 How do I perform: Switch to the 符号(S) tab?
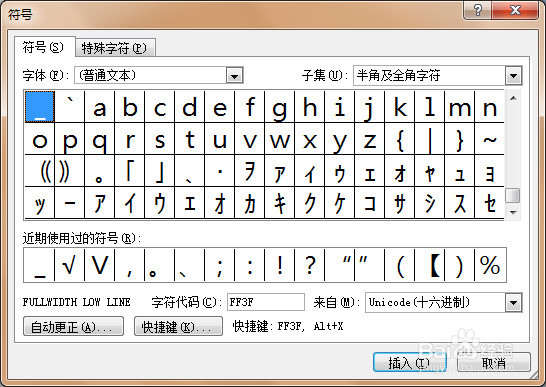tap(44, 47)
